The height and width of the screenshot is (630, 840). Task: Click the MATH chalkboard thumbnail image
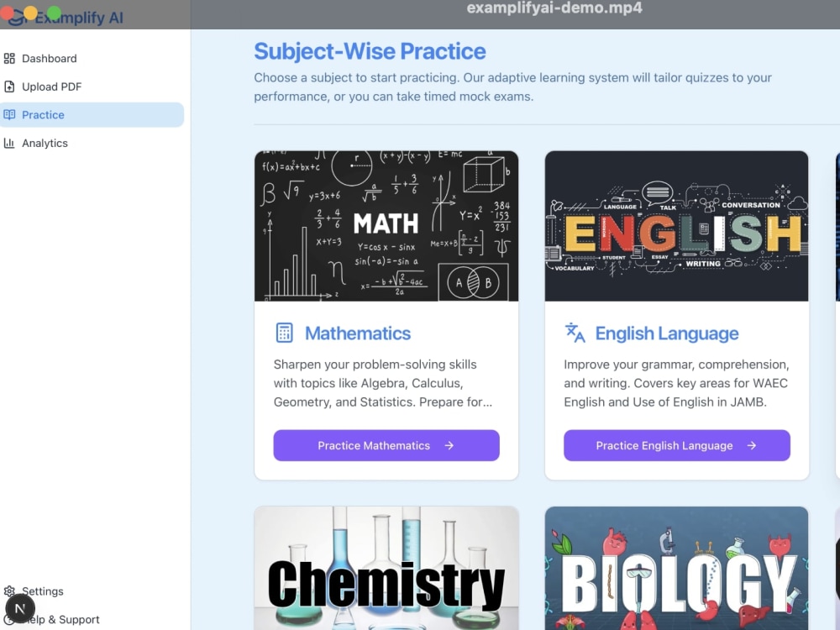(x=386, y=226)
